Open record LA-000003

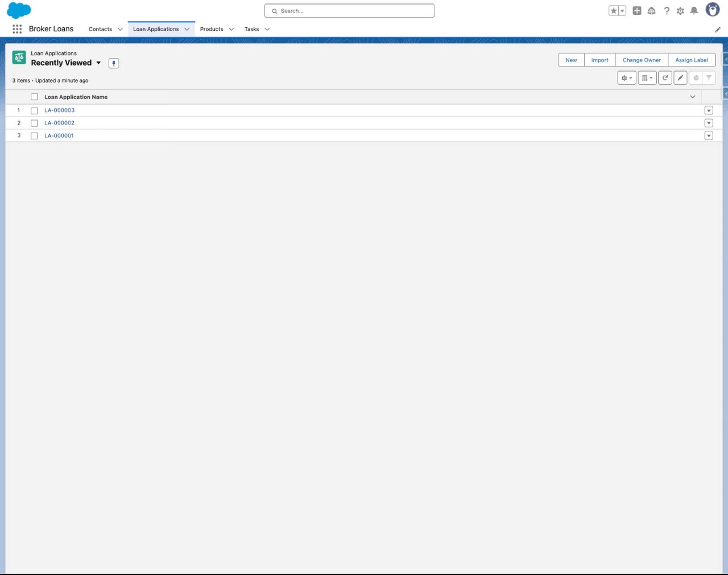tap(60, 110)
